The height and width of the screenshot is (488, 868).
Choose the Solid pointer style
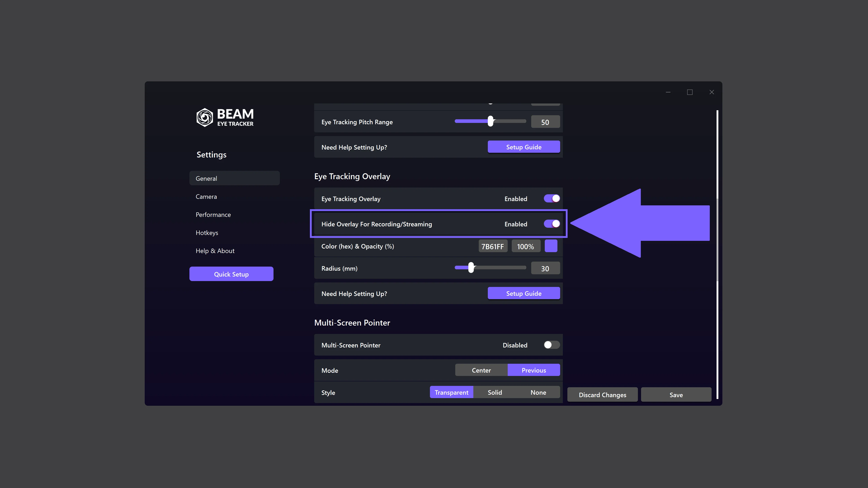(495, 392)
